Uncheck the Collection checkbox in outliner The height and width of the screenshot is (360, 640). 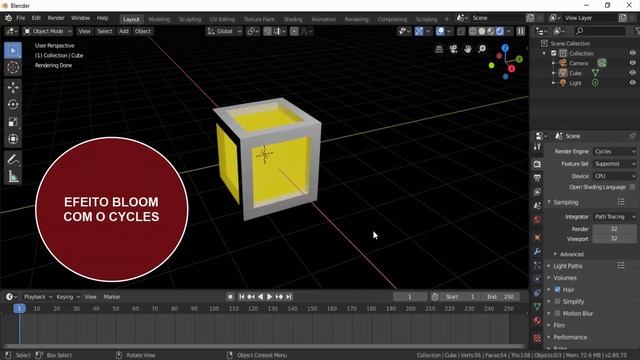point(554,53)
